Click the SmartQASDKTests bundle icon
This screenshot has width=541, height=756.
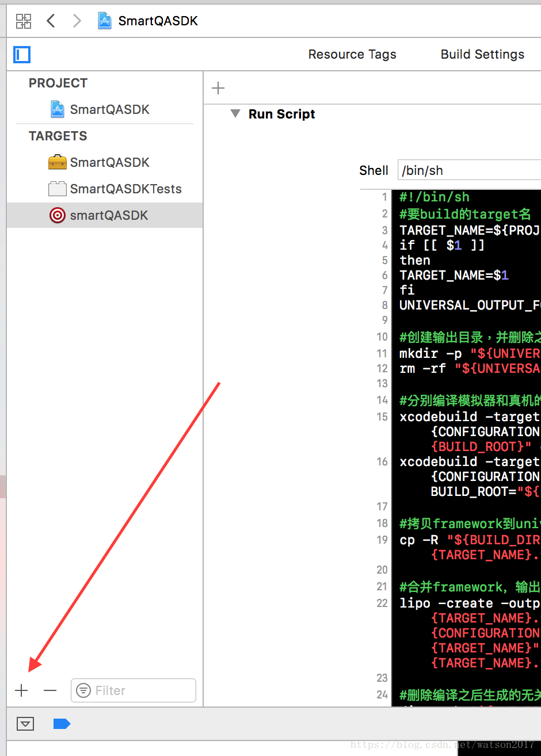[57, 189]
